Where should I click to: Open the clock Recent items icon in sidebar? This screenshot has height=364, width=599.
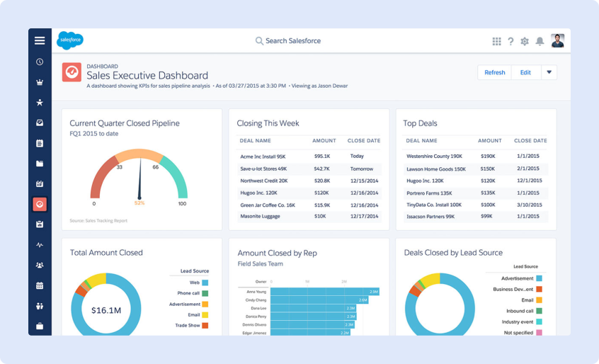pos(40,62)
